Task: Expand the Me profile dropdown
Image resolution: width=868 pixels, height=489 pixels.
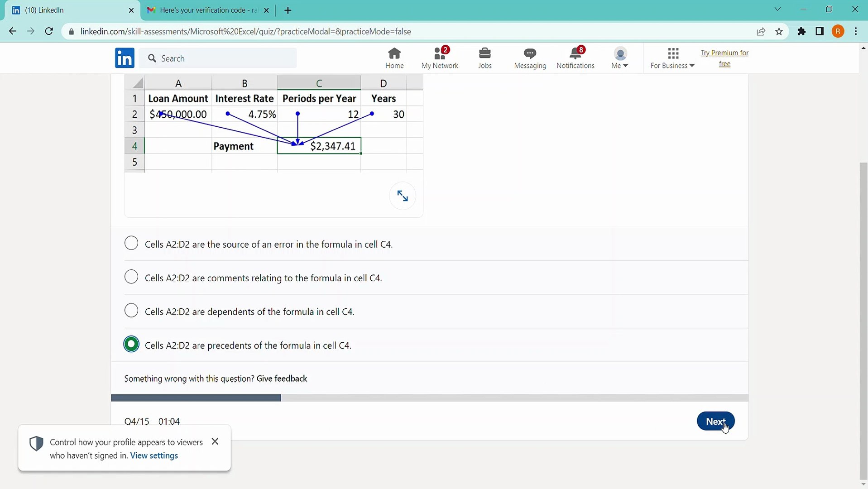Action: pyautogui.click(x=620, y=58)
